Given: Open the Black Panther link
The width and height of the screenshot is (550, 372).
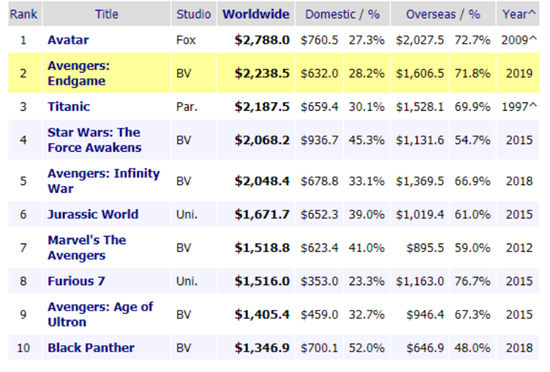Looking at the screenshot, I should pos(91,347).
